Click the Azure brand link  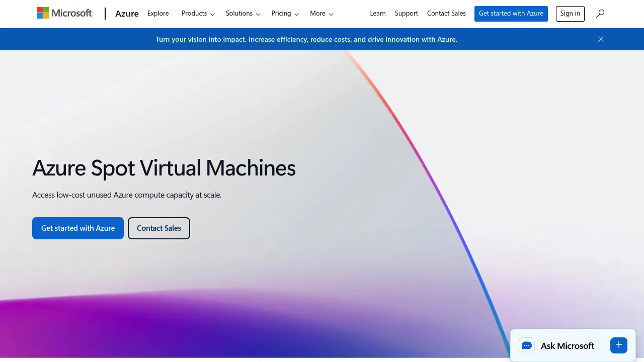click(x=127, y=14)
